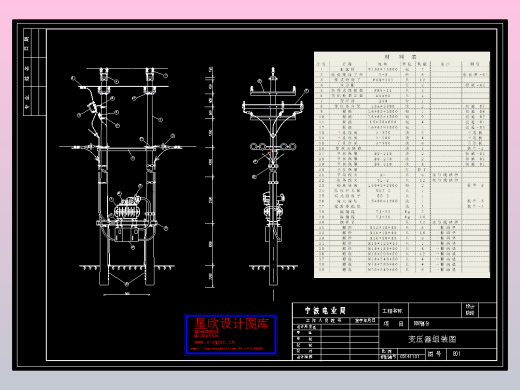Select the '工程名称' label in title block

[x=392, y=311]
